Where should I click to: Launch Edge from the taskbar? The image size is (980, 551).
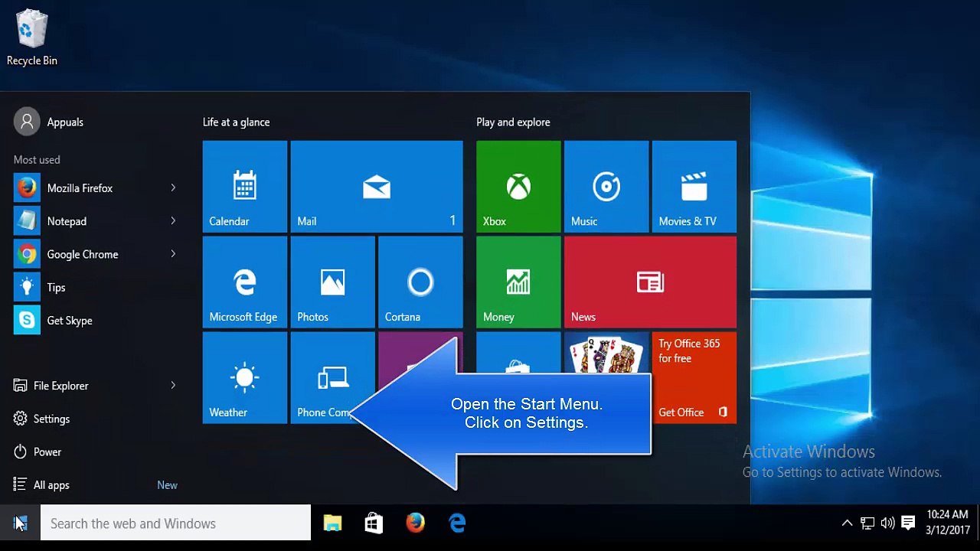457,523
